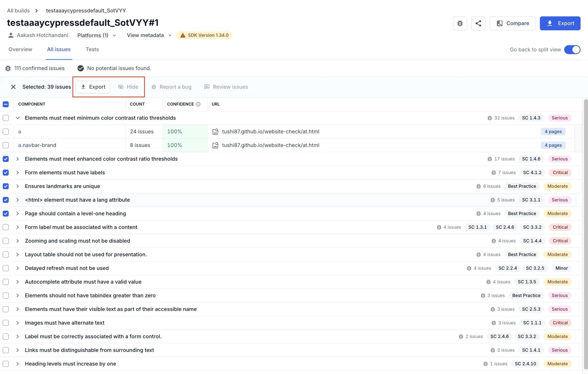Click the bug icon beside 32 issues
Viewport: 588px width, 374px height.
point(490,118)
